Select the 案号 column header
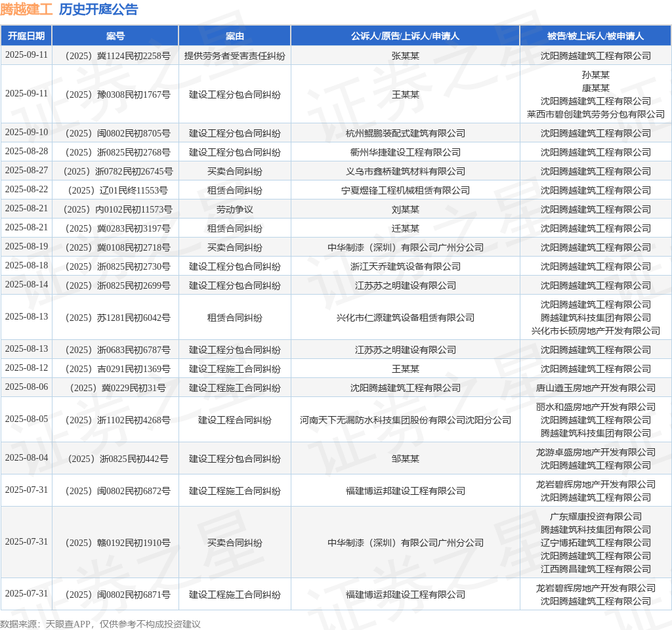Screen dimensions: 672x630 pos(115,36)
